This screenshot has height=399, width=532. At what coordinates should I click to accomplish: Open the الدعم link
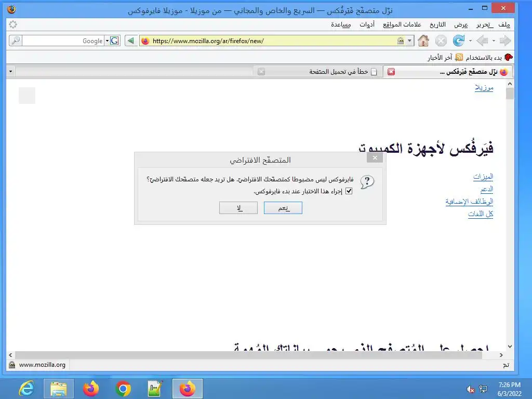(x=486, y=189)
